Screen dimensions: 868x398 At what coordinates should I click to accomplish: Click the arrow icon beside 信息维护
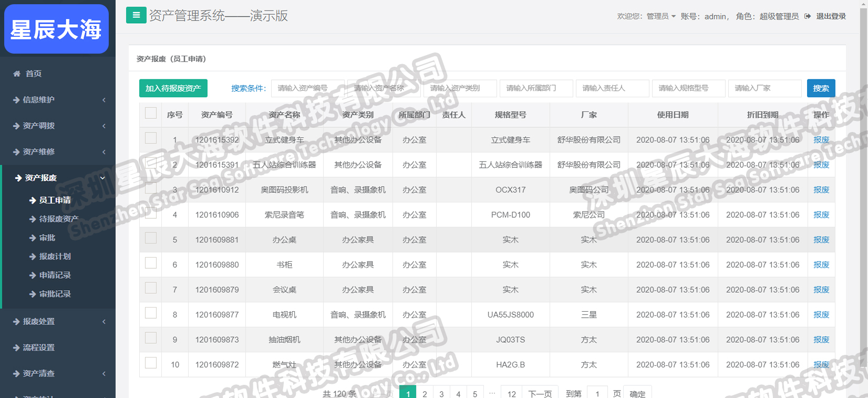tap(16, 100)
